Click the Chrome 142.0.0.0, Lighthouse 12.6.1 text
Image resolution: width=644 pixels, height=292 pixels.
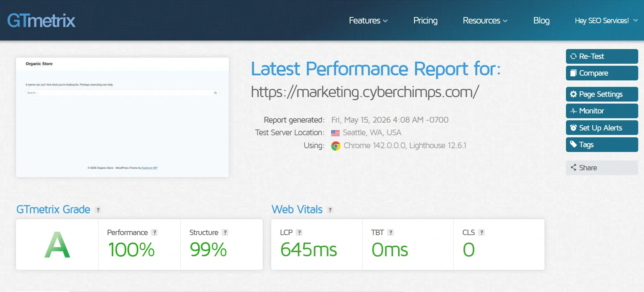pyautogui.click(x=405, y=145)
